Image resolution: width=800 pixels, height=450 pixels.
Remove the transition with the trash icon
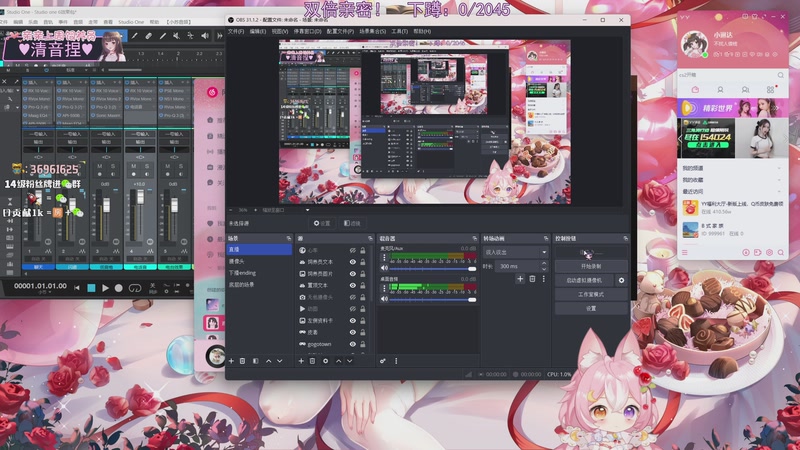pos(532,279)
